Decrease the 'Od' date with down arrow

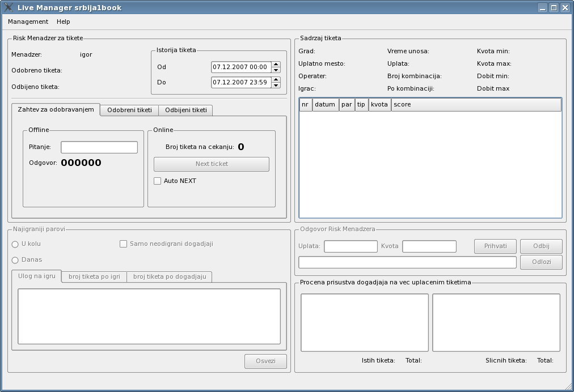point(276,70)
